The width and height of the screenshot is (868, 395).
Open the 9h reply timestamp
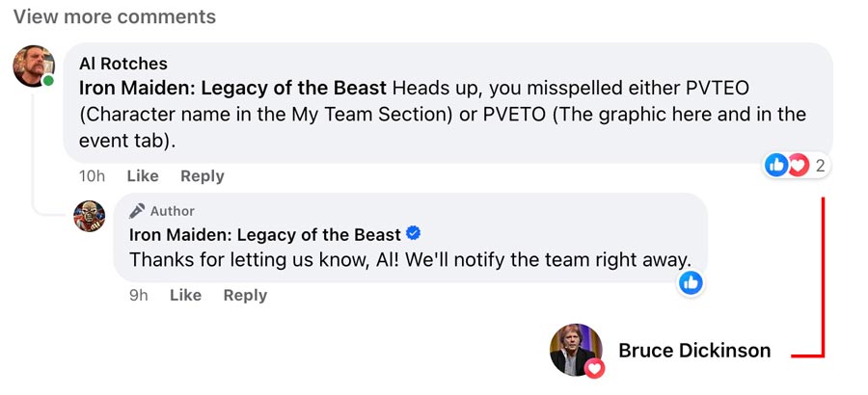(x=139, y=295)
